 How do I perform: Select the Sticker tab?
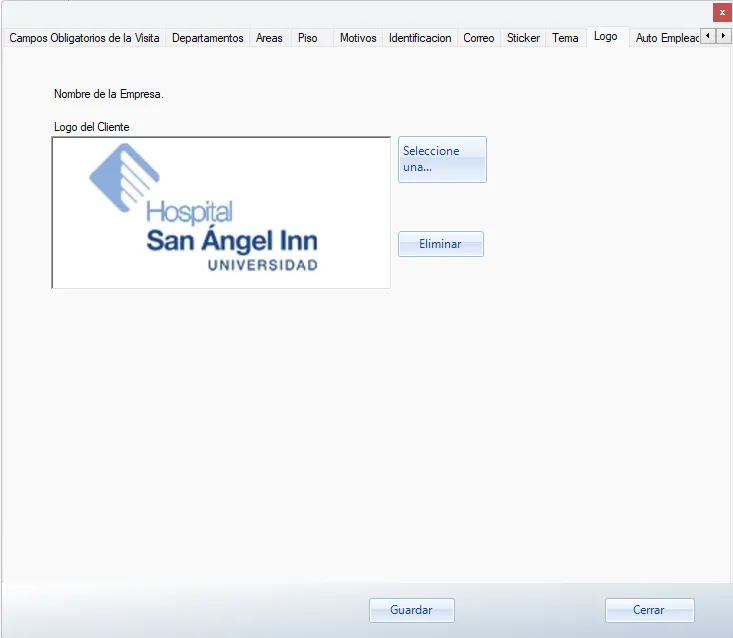tap(523, 38)
